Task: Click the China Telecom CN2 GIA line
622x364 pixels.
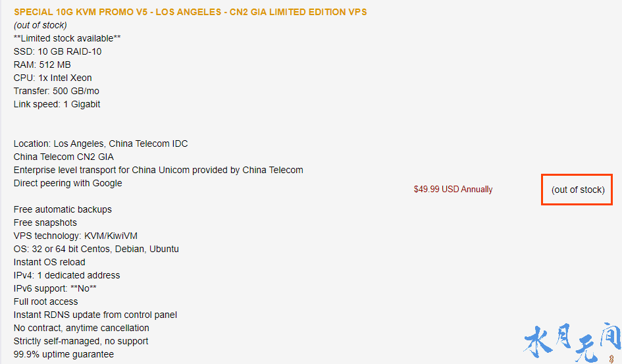Action: pyautogui.click(x=63, y=157)
